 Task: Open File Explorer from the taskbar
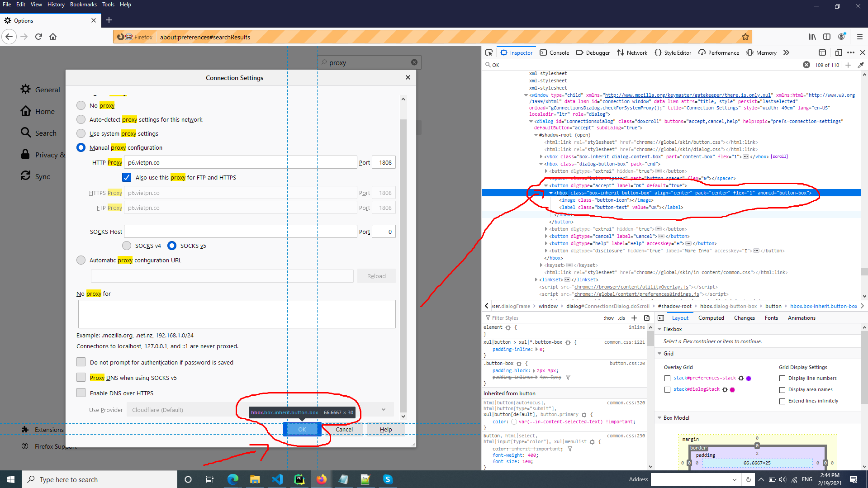coord(255,479)
